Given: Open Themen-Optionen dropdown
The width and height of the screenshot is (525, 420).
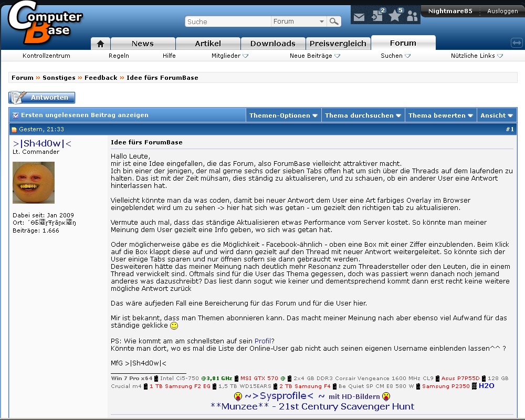Looking at the screenshot, I should (283, 115).
